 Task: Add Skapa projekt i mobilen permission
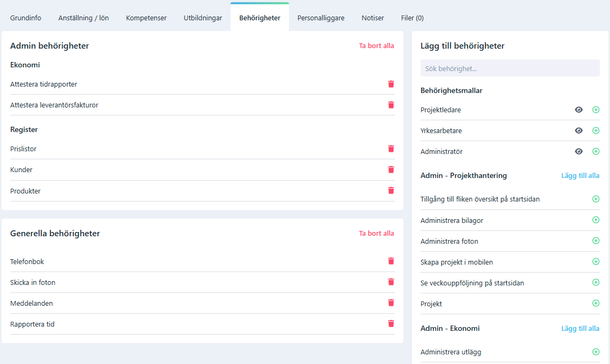(596, 261)
